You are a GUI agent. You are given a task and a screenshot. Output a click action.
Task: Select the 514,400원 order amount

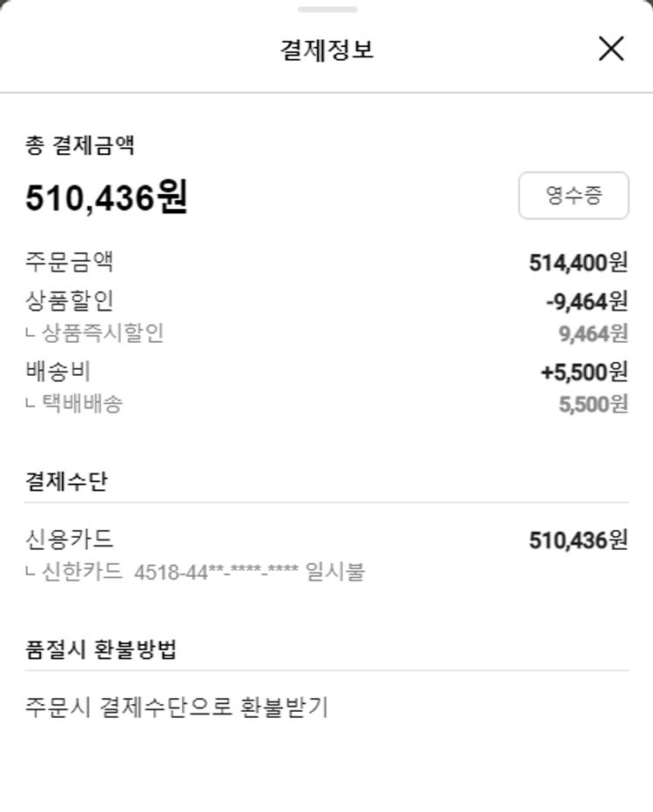point(578,263)
